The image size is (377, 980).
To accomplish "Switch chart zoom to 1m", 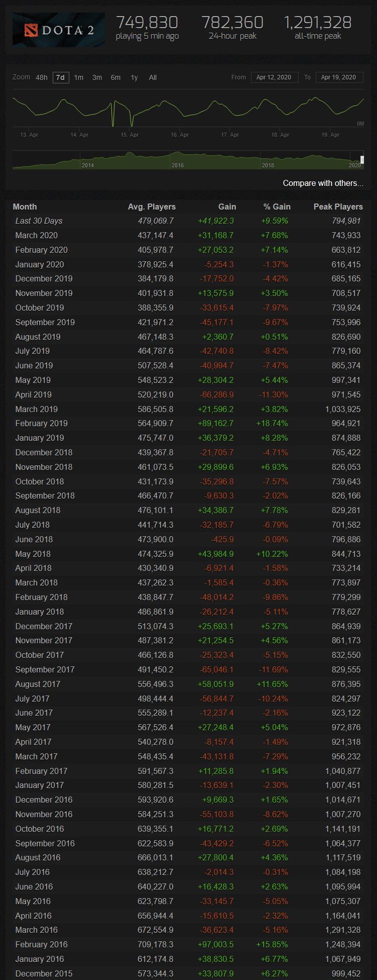I will [79, 77].
